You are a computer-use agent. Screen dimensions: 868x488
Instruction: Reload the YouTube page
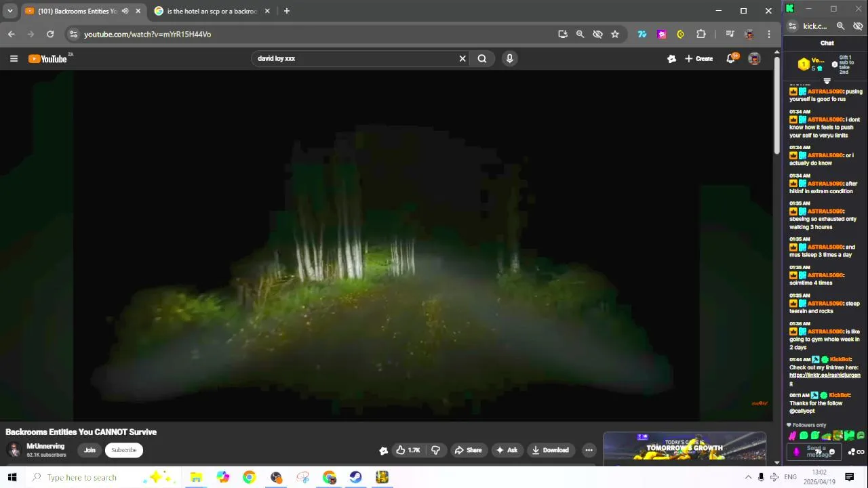(x=50, y=34)
